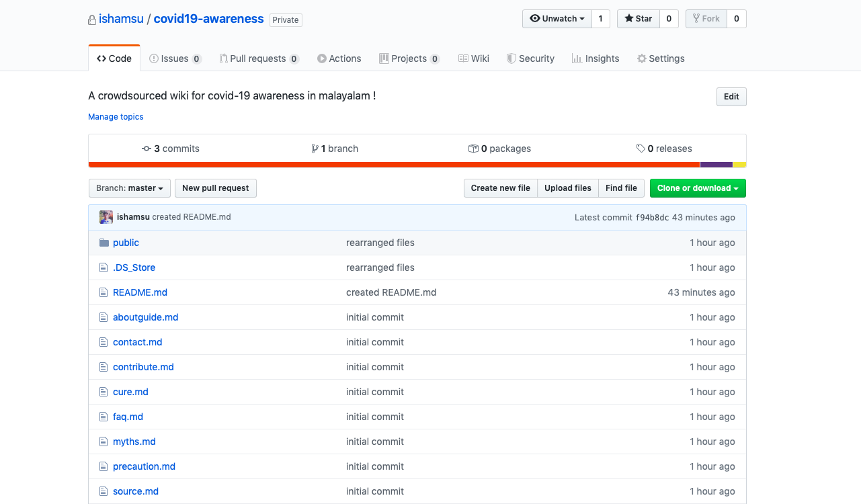Viewport: 861px width, 504px height.
Task: Open the myths.md file link
Action: 134,442
